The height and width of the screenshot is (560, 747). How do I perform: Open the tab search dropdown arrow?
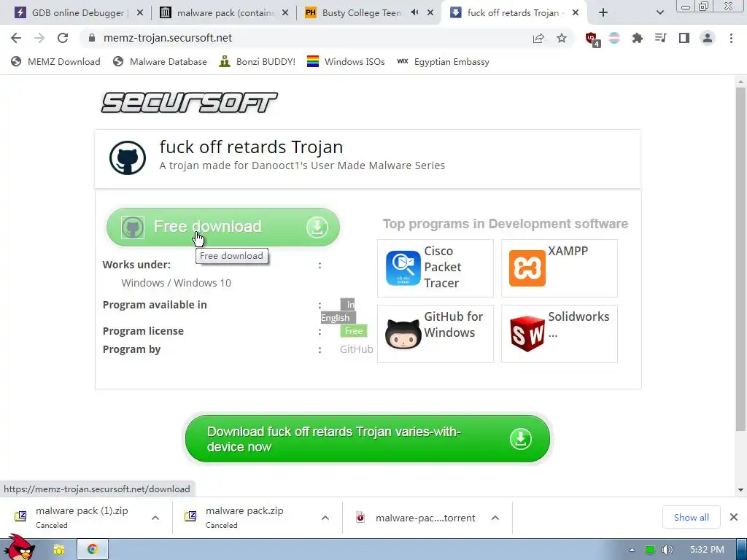659,13
